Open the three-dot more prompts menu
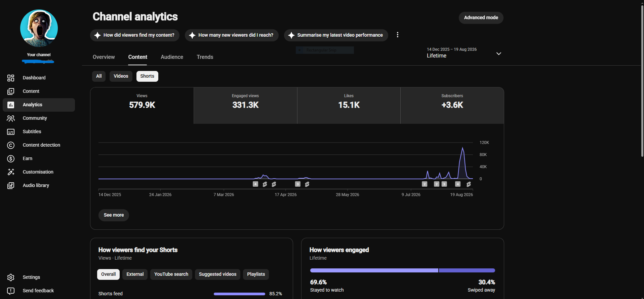Screen dimensions: 644x299 click(x=398, y=35)
